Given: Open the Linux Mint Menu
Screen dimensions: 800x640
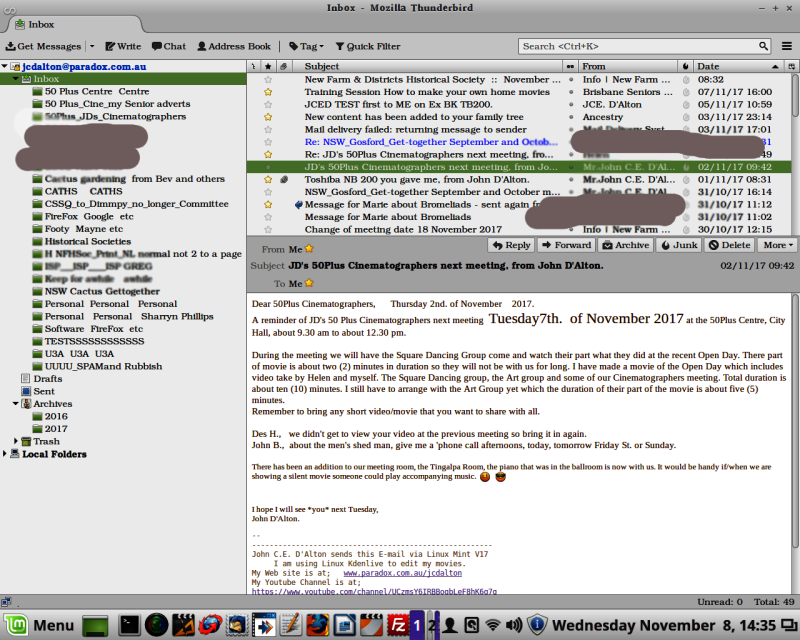Looking at the screenshot, I should click(39, 625).
